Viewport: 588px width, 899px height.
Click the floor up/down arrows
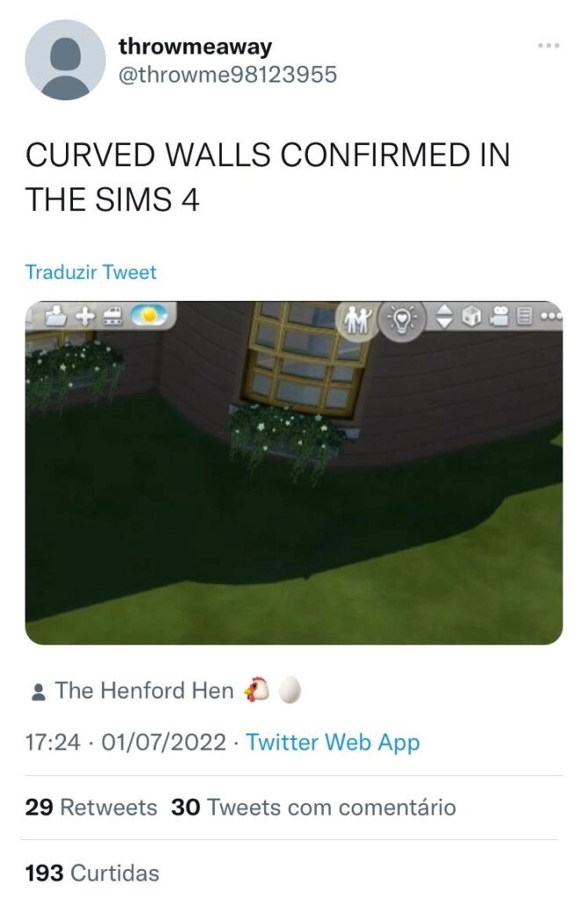444,317
